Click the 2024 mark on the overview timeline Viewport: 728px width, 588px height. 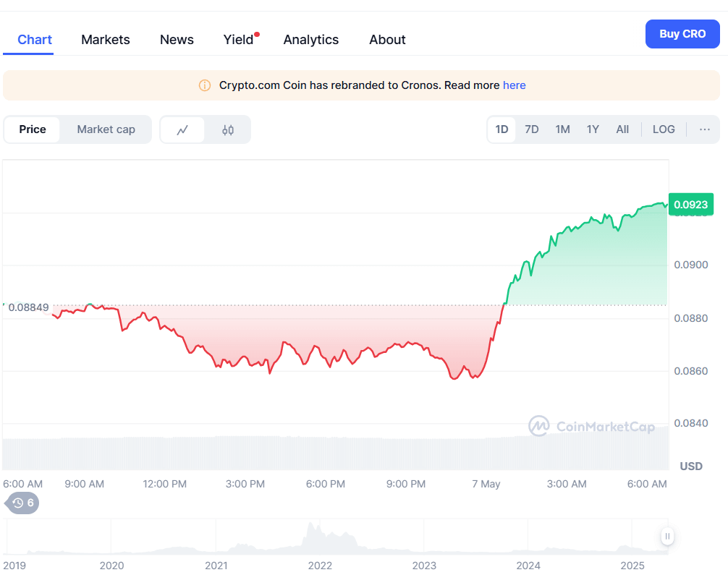pyautogui.click(x=528, y=566)
